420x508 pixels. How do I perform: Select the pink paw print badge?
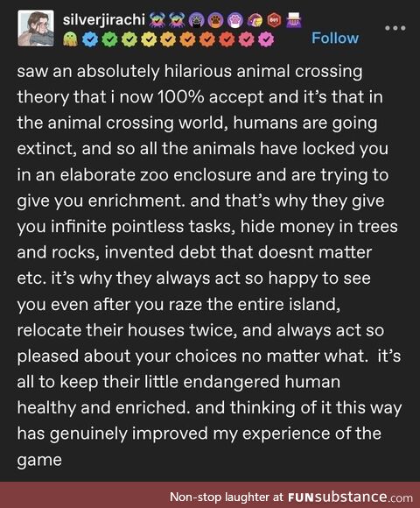coord(234,21)
